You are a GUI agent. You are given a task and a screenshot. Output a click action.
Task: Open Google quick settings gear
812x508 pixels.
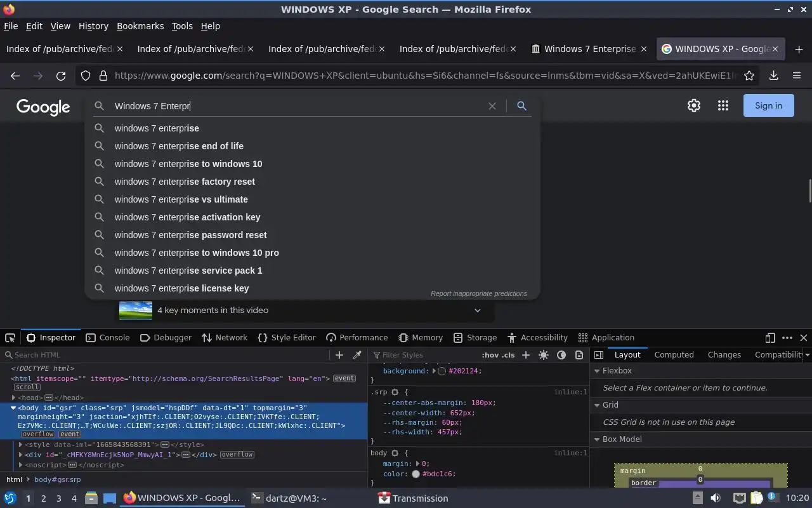[694, 106]
